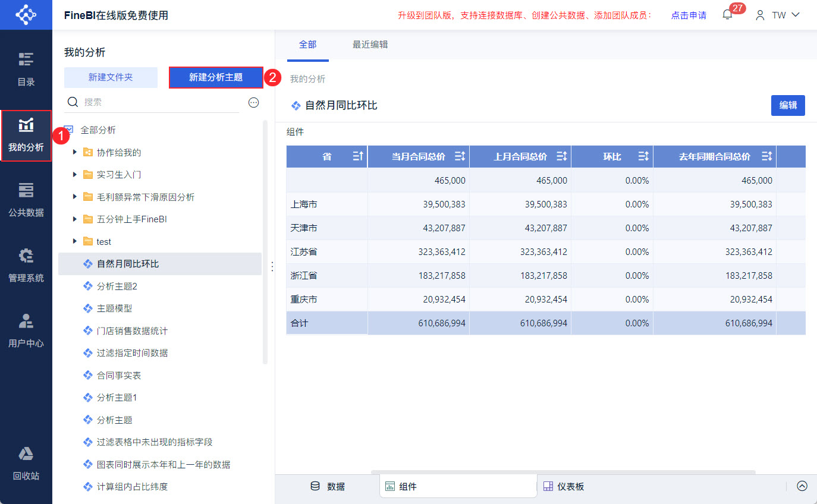
Task: Open the 仪表板 bottom tab
Action: pyautogui.click(x=564, y=486)
